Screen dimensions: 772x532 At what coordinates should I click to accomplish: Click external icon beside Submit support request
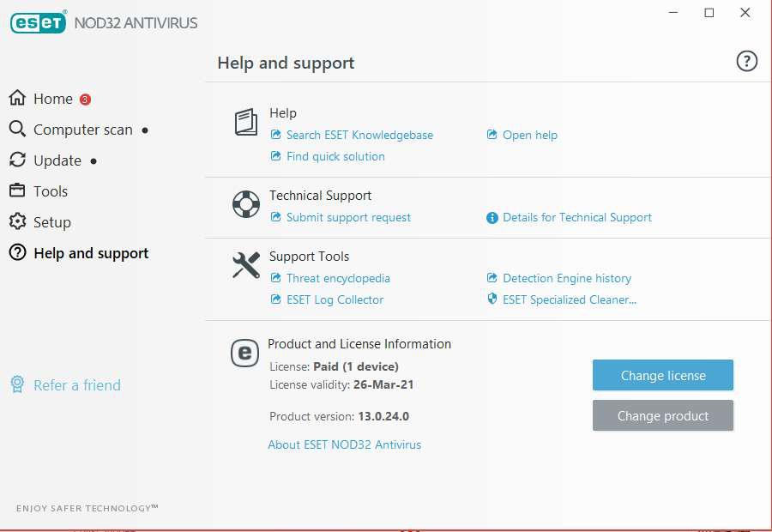click(x=275, y=217)
